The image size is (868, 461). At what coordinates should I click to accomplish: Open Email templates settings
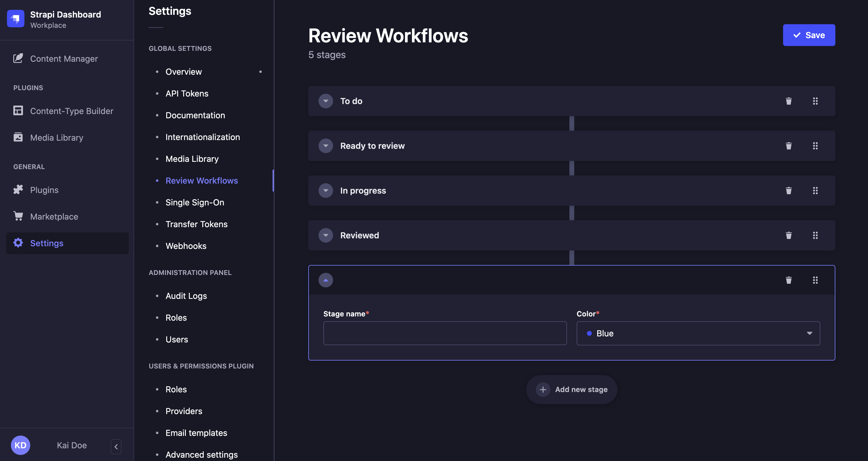coord(196,433)
